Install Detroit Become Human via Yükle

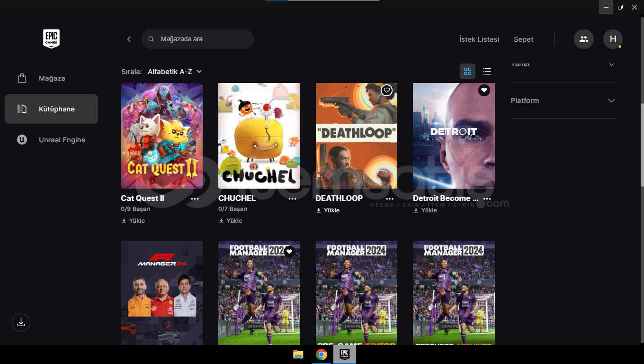pos(425,210)
